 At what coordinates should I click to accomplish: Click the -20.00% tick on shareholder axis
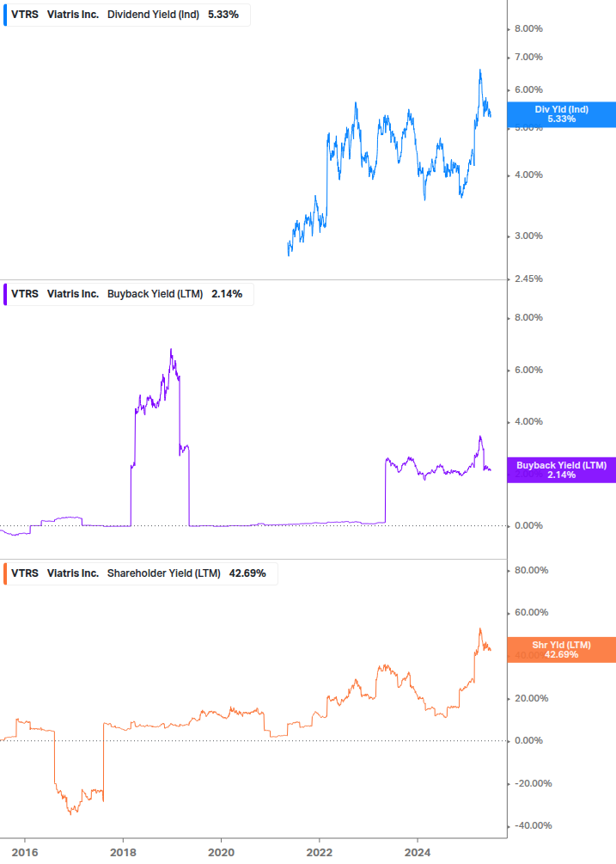(x=533, y=783)
